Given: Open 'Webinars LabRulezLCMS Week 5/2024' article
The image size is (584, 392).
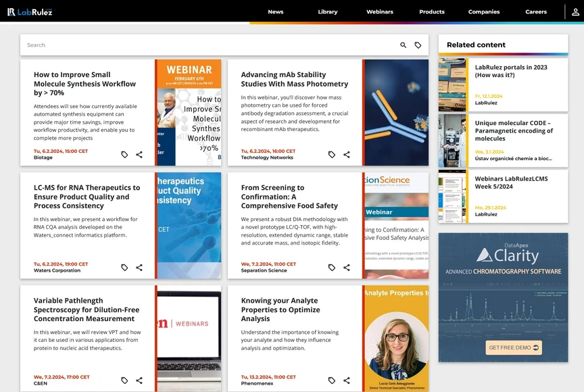Looking at the screenshot, I should click(x=511, y=182).
